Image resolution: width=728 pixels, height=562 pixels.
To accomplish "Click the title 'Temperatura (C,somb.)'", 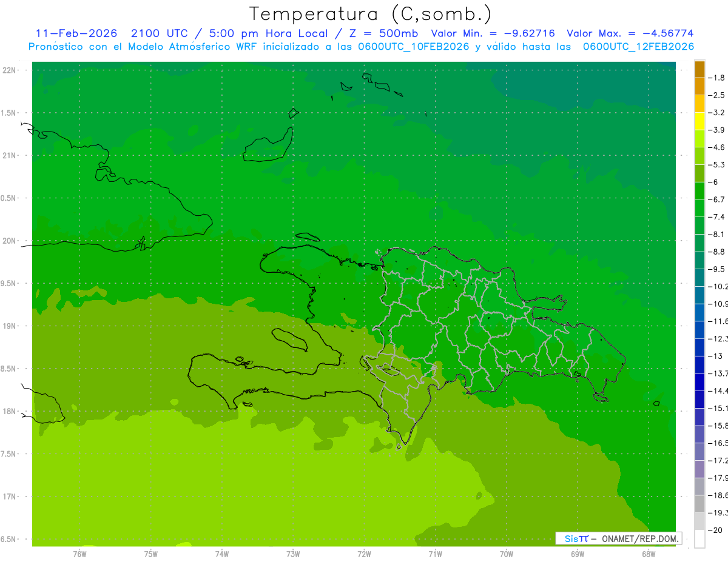I will click(x=371, y=14).
